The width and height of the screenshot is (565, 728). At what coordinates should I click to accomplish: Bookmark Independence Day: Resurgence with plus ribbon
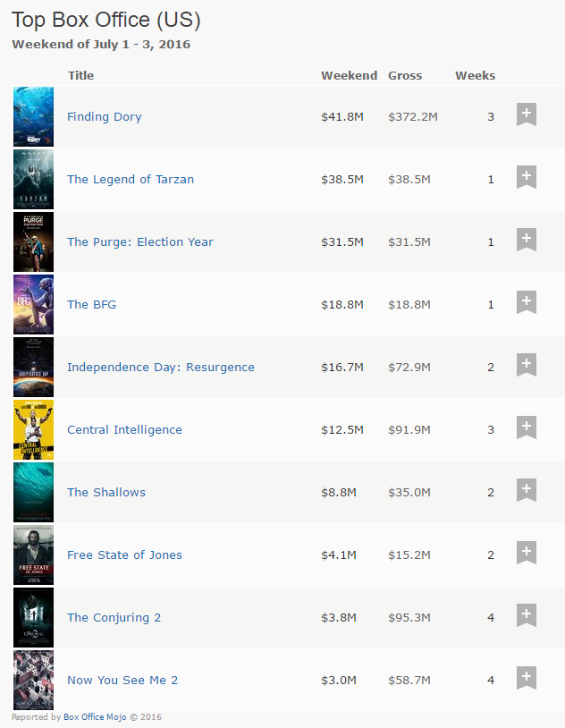527,365
